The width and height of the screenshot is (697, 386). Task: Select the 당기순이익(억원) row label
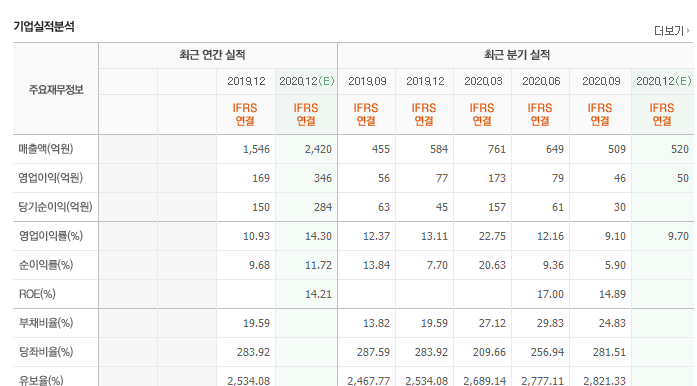55,207
